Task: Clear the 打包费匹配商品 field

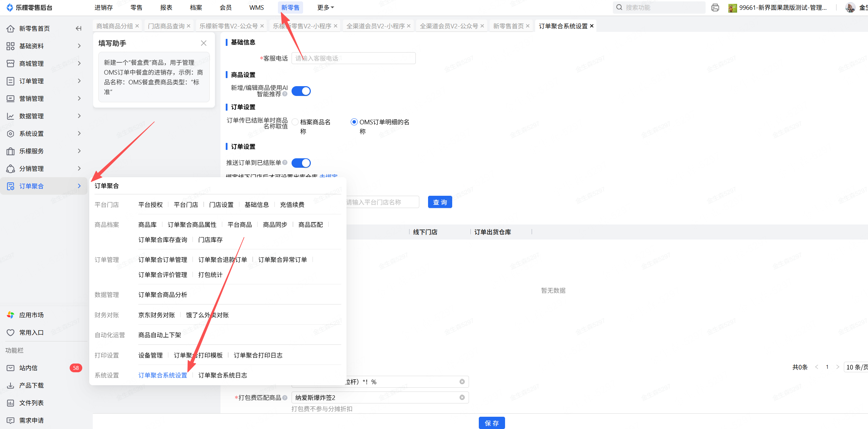Action: click(x=462, y=397)
